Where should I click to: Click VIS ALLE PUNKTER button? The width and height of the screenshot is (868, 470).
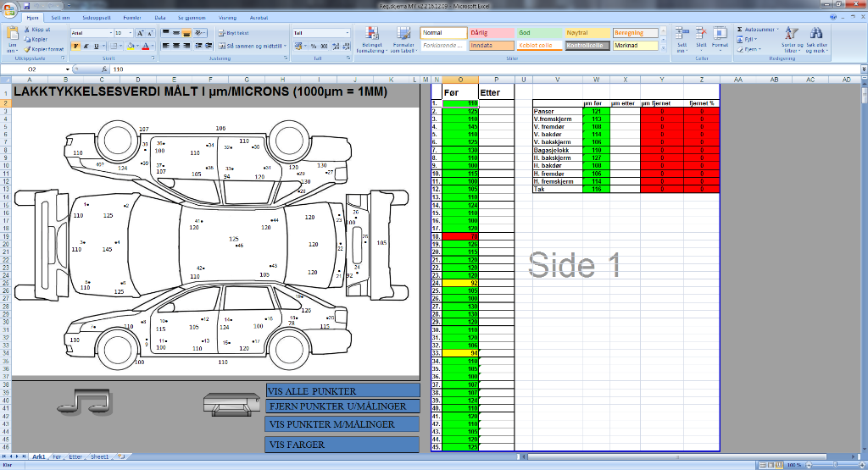[x=342, y=391]
